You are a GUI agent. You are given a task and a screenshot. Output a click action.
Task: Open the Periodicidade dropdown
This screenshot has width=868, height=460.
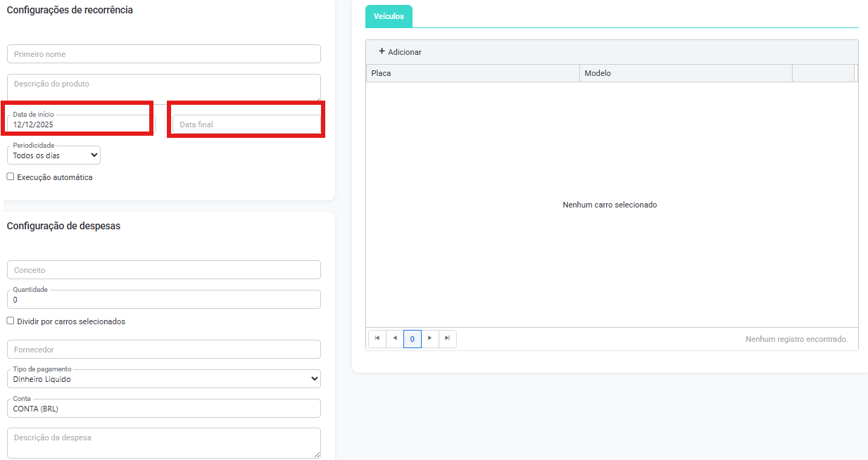(x=55, y=155)
